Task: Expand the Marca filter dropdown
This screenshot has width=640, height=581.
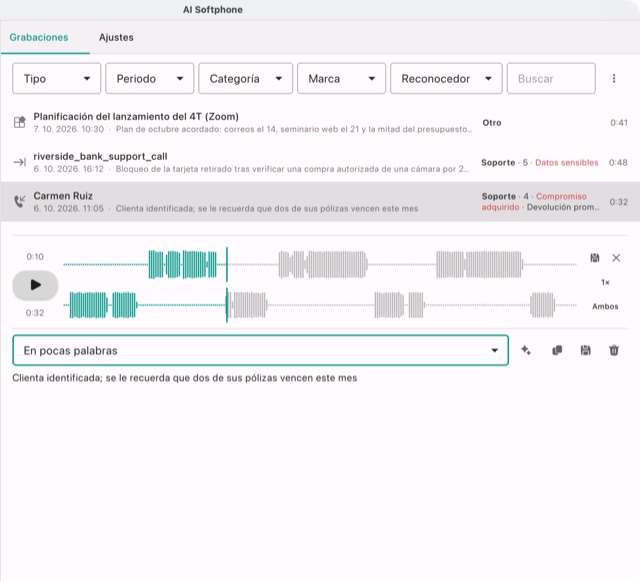Action: (x=341, y=78)
